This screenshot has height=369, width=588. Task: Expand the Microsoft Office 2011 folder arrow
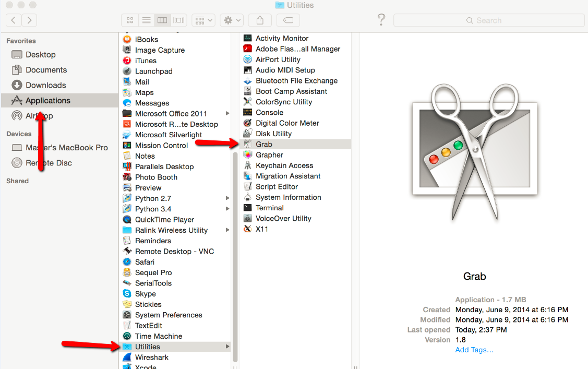point(227,113)
